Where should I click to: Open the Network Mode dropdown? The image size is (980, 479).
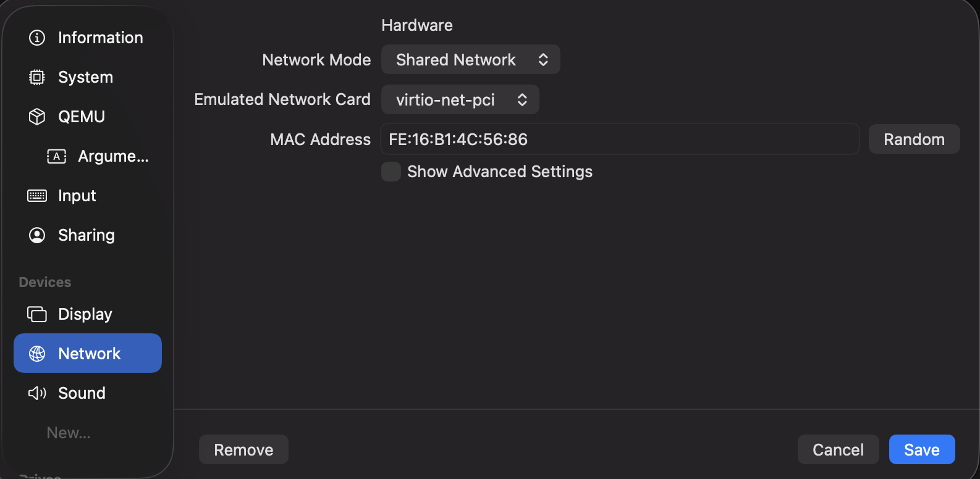pyautogui.click(x=471, y=60)
